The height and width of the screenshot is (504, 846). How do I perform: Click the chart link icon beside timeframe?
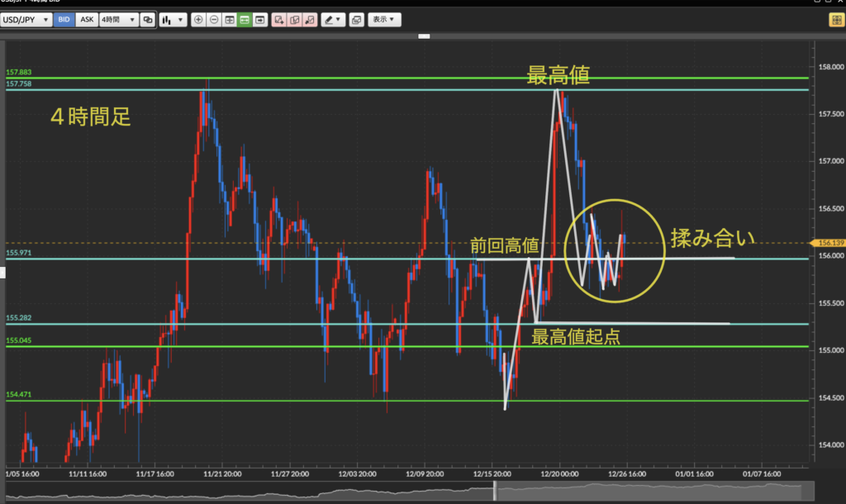[148, 19]
